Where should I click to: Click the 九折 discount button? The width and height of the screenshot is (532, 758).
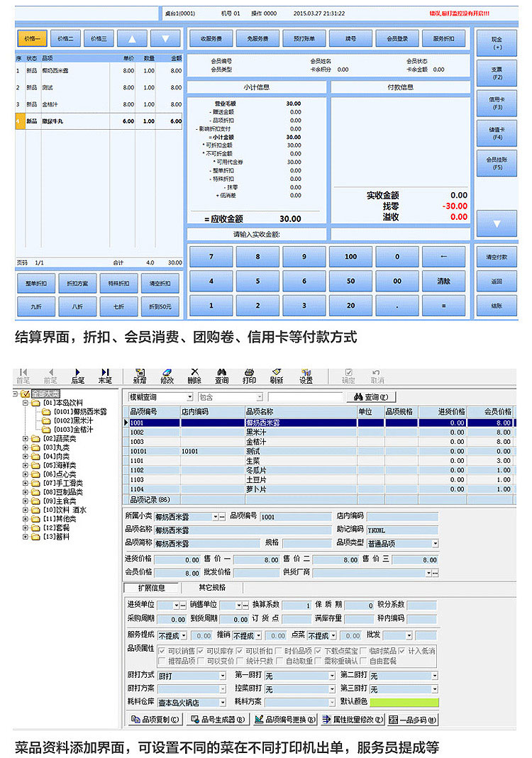[36, 306]
